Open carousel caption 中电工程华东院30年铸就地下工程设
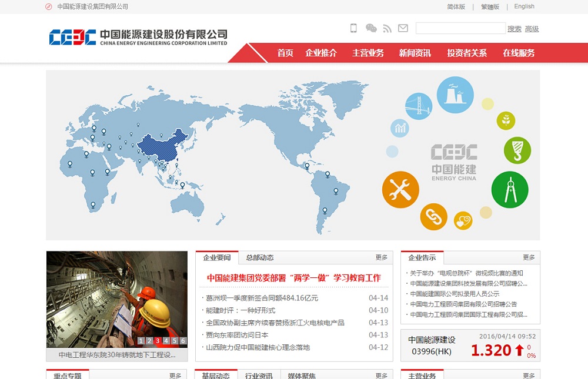Viewport: 588px width, 379px height. (x=117, y=355)
